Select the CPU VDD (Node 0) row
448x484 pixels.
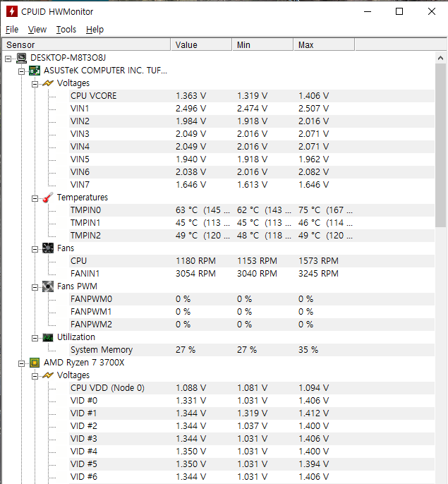pos(252,388)
